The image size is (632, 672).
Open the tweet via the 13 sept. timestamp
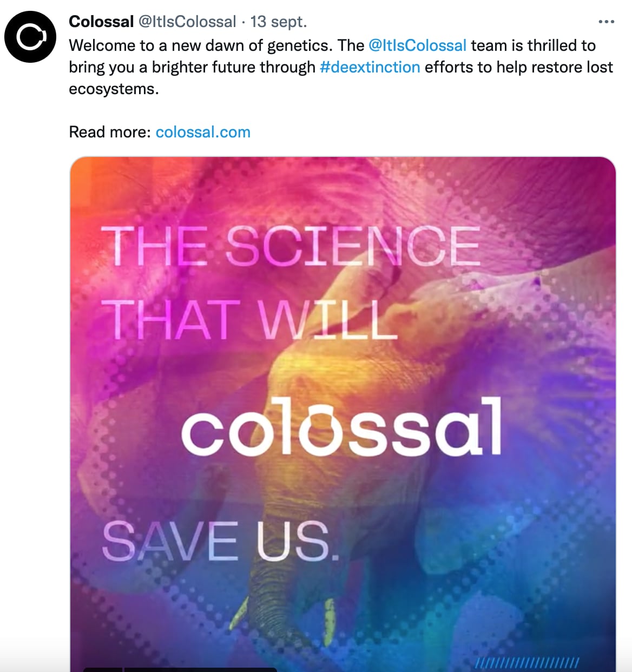coord(279,22)
